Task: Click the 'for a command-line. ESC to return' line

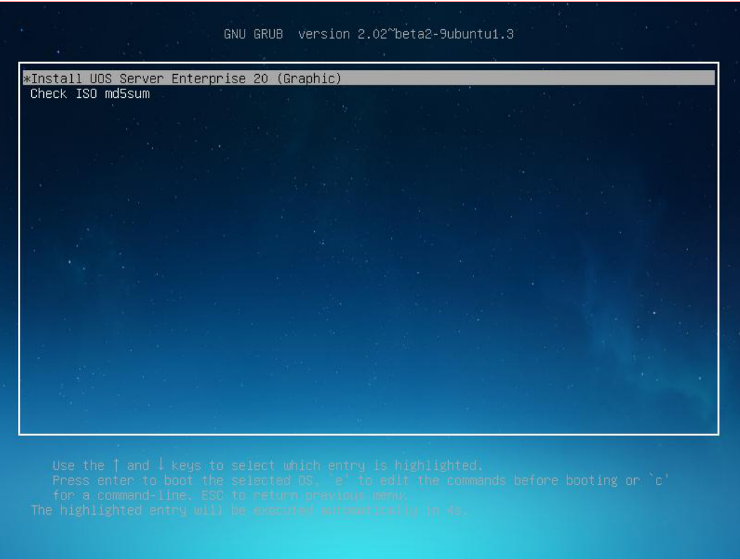Action: [230, 495]
